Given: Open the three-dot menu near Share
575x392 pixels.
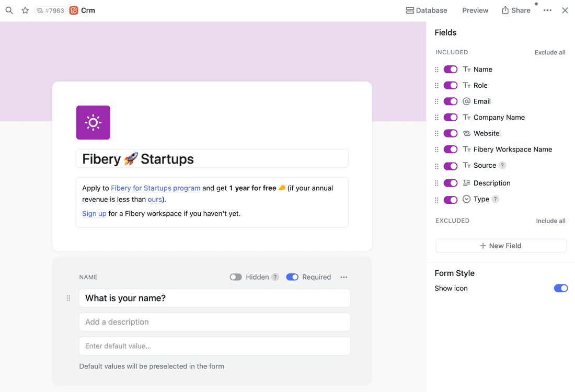Looking at the screenshot, I should (547, 10).
